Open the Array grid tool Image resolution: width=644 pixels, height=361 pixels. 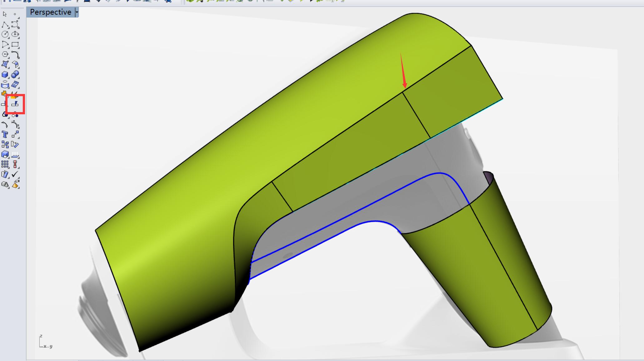[5, 164]
